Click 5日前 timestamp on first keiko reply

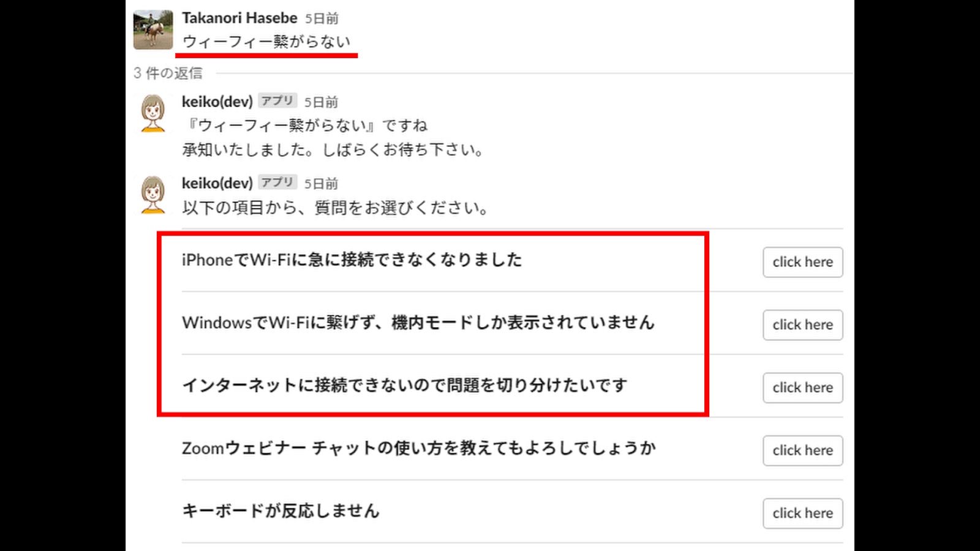pyautogui.click(x=322, y=102)
